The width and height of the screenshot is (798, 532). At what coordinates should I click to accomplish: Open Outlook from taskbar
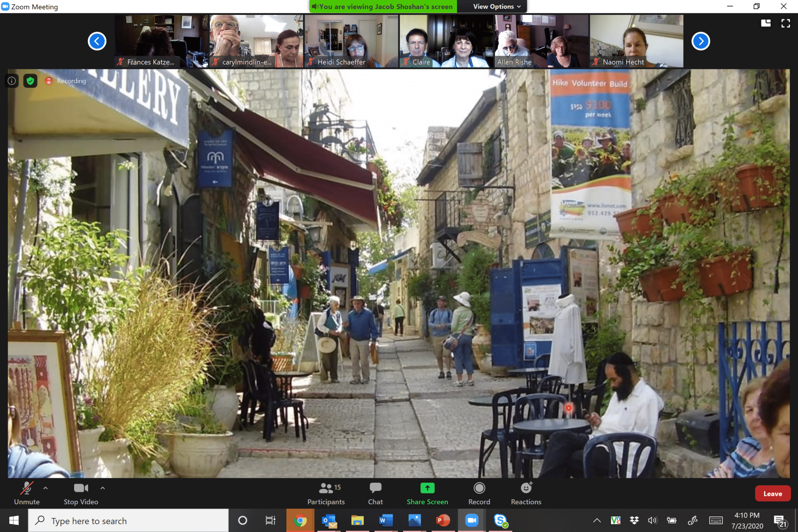[x=329, y=520]
